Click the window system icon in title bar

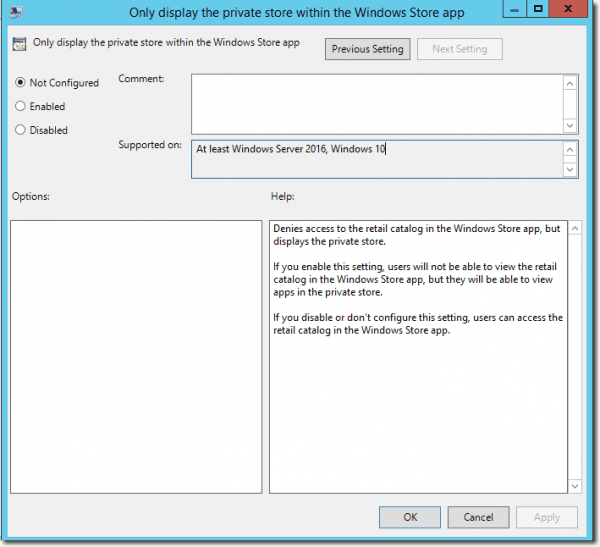[16, 12]
